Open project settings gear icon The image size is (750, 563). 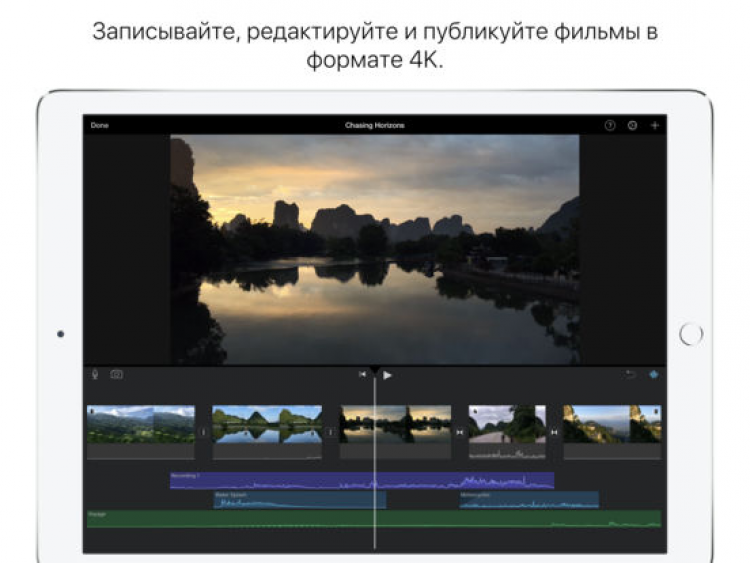click(x=632, y=125)
